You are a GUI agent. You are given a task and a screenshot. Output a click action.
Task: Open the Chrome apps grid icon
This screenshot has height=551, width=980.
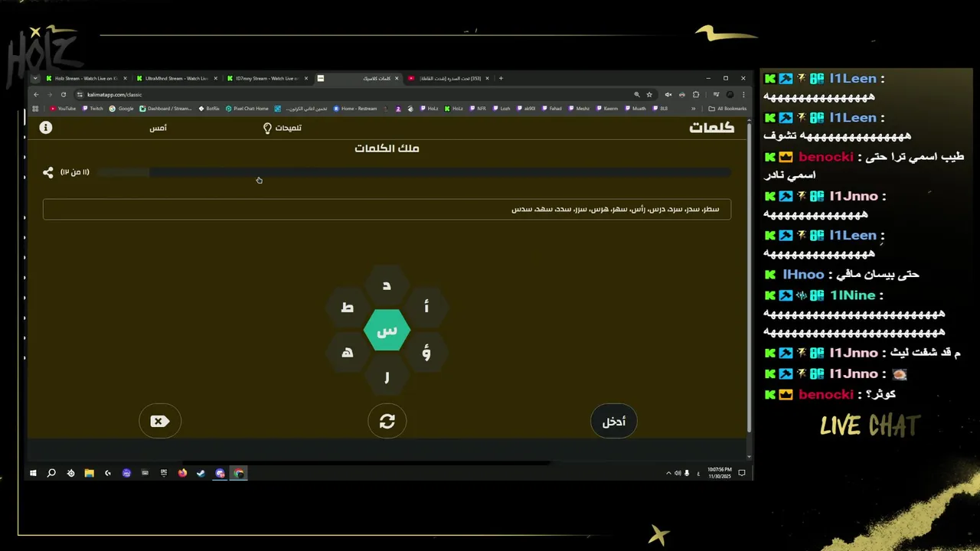click(35, 109)
